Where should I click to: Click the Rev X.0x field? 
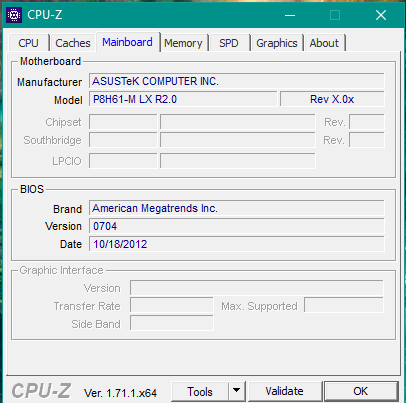[x=332, y=99]
